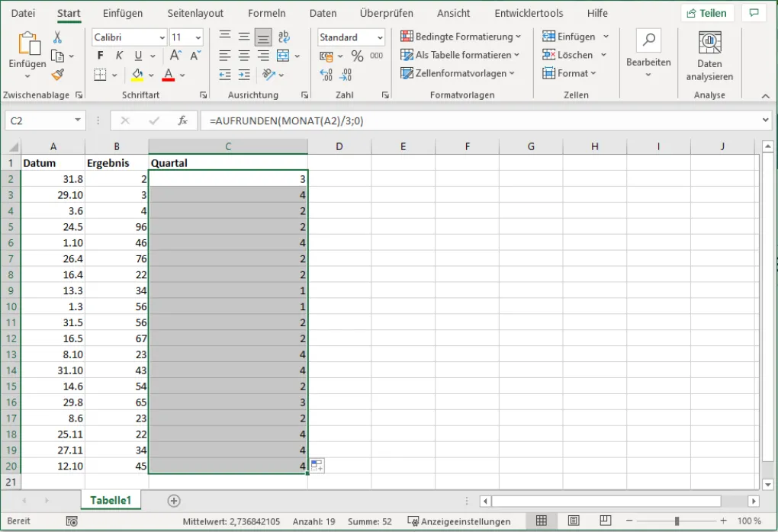
Task: Click the insert function fx icon
Action: click(x=182, y=120)
